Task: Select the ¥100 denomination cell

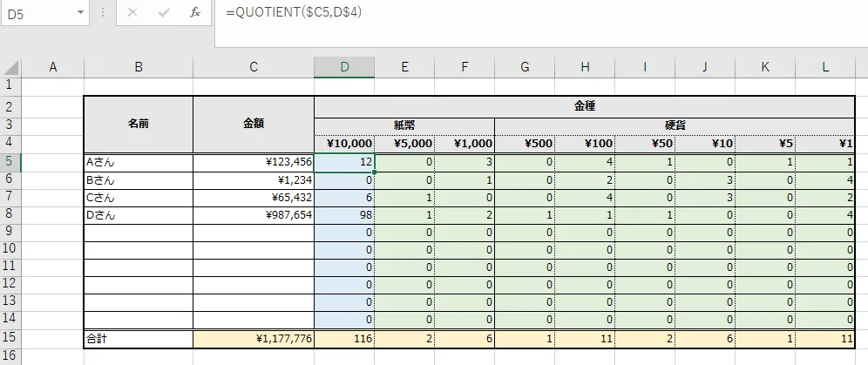Action: point(585,144)
